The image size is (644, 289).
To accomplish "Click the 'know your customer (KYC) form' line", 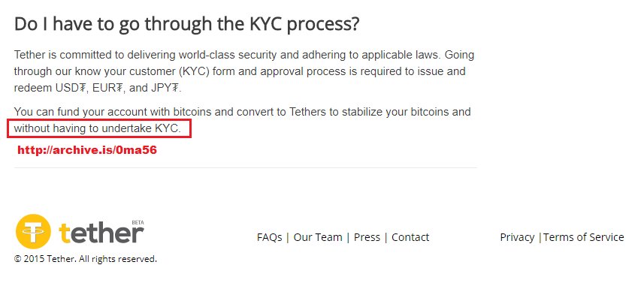I will coord(240,71).
